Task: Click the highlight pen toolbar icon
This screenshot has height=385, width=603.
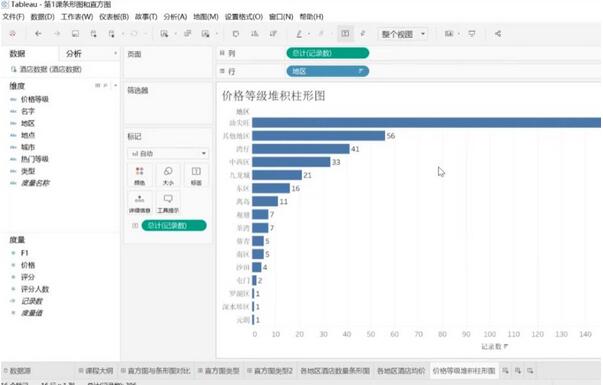Action: 299,34
